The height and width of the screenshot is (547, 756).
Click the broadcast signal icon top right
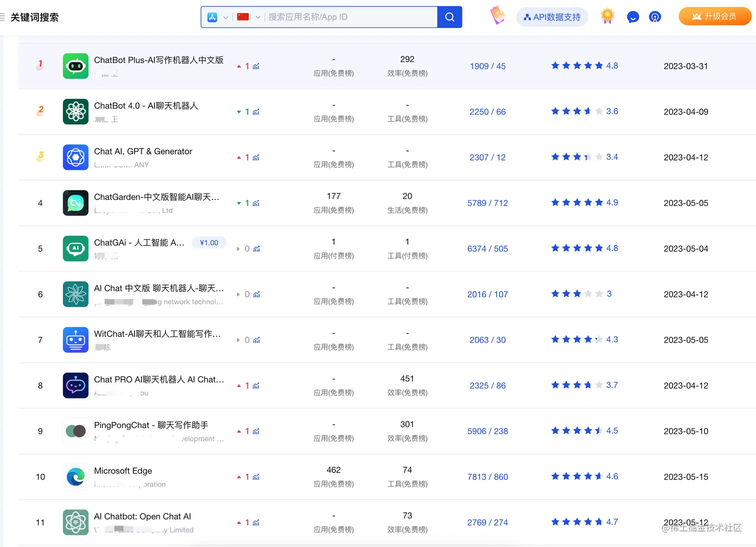click(x=655, y=16)
